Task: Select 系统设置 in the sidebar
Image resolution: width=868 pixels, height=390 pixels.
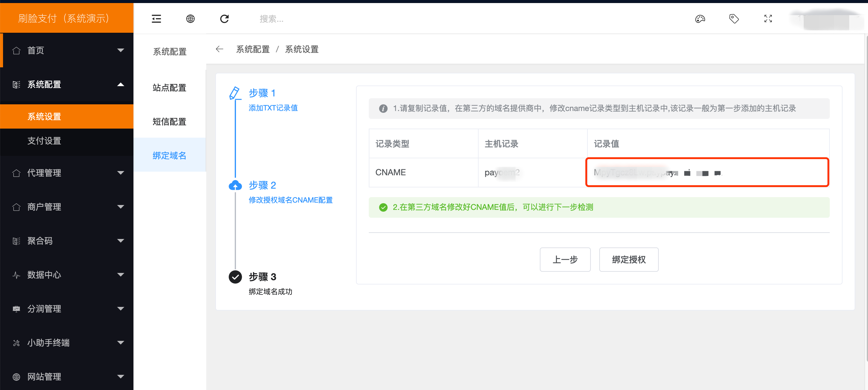Action: pos(67,116)
